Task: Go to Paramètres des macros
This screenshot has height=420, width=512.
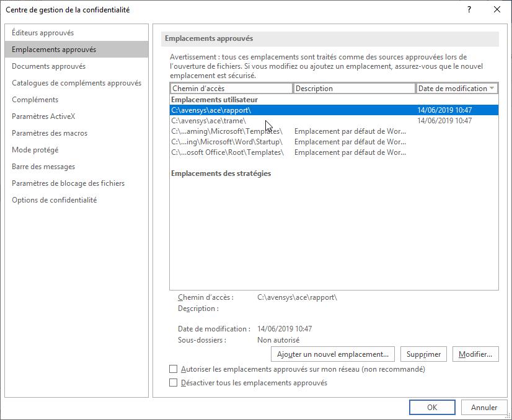Action: tap(50, 133)
